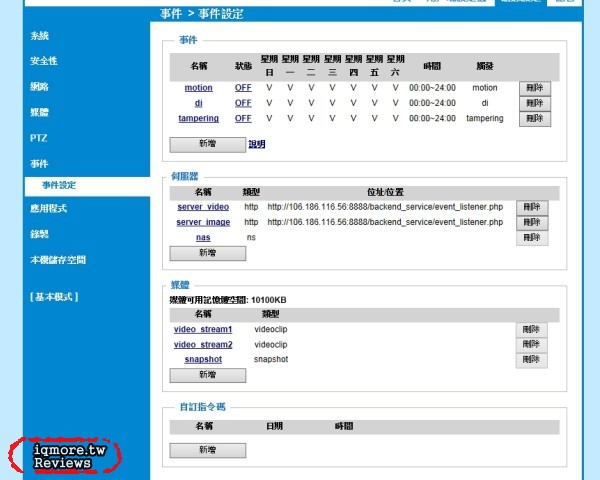The height and width of the screenshot is (480, 600).
Task: Click the server_video URL address text
Action: coord(385,207)
